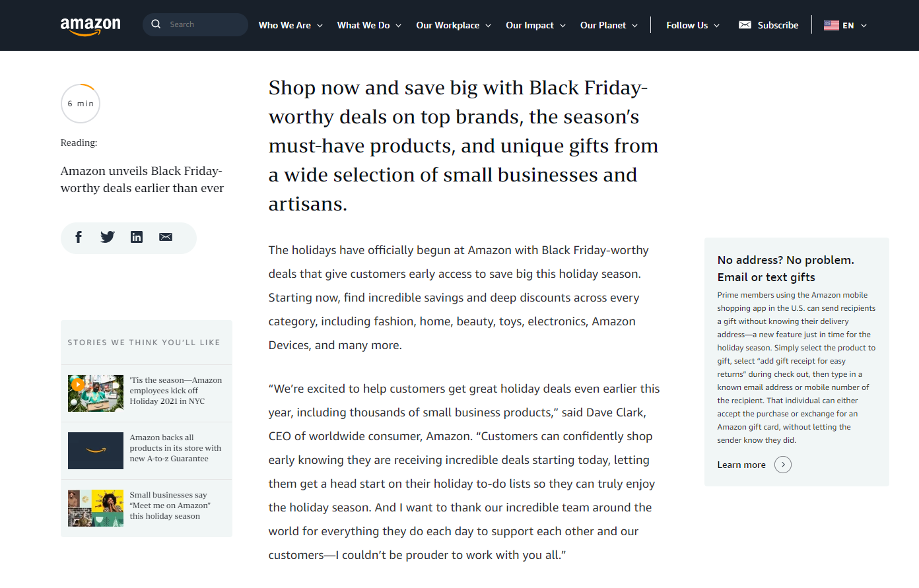
Task: Click the search magnifier icon
Action: point(156,24)
